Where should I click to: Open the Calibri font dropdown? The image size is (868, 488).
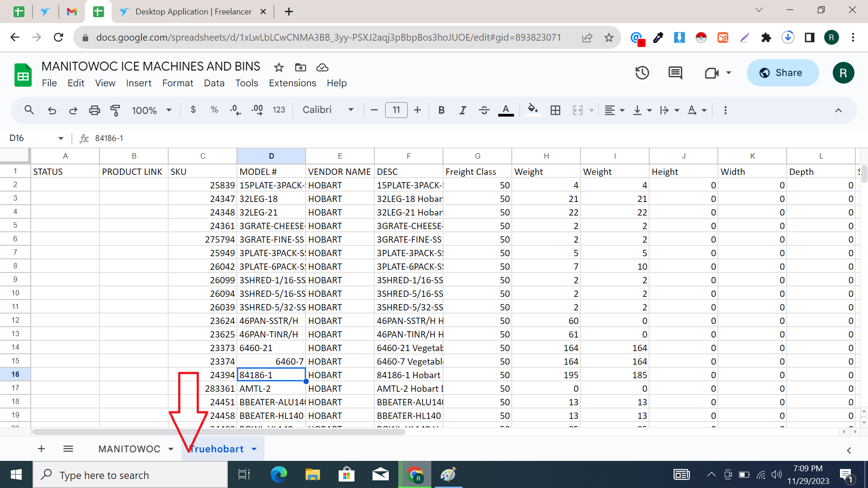pos(328,110)
